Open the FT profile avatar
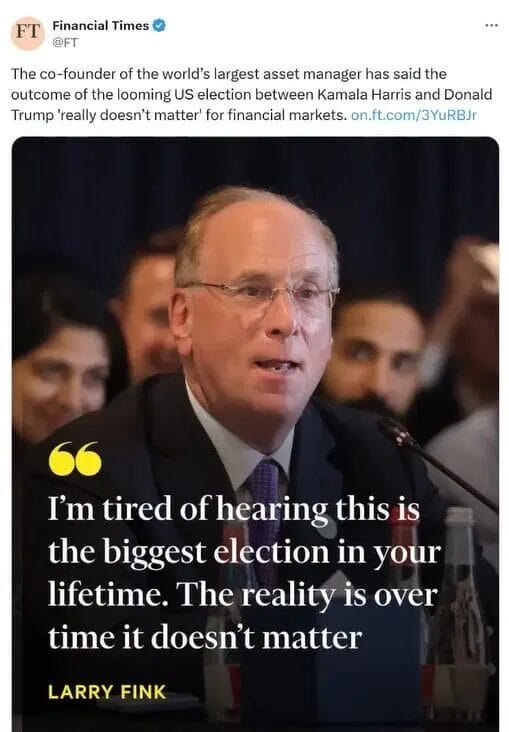This screenshot has width=509, height=732. [x=27, y=33]
